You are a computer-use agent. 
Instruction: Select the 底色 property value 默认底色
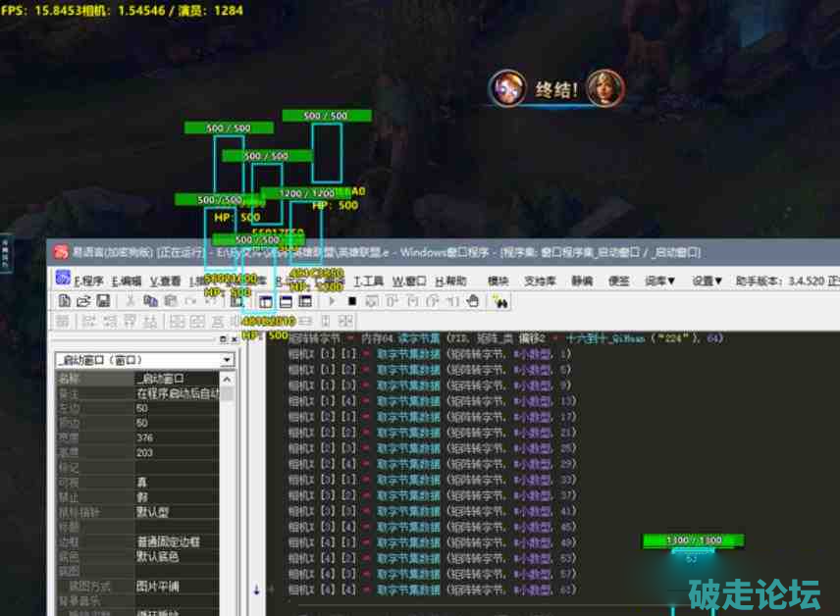177,556
